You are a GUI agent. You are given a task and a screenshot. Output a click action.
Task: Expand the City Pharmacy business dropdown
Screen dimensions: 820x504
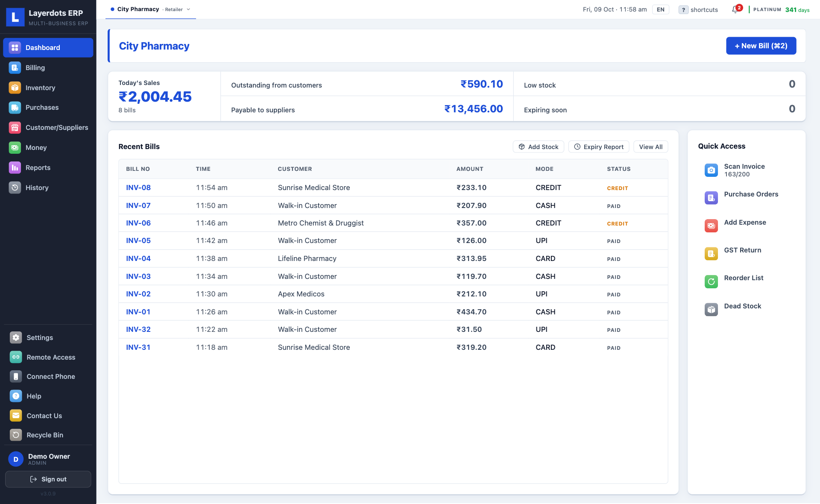click(x=150, y=9)
